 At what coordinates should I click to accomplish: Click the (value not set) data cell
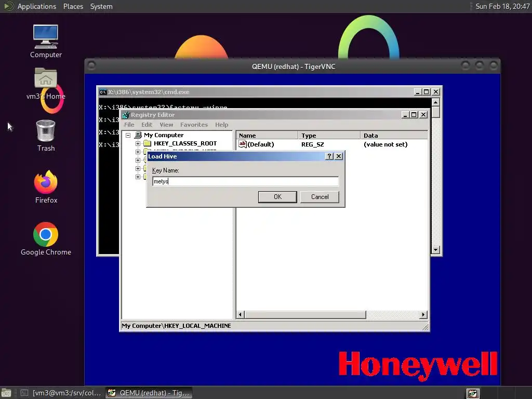coord(385,144)
